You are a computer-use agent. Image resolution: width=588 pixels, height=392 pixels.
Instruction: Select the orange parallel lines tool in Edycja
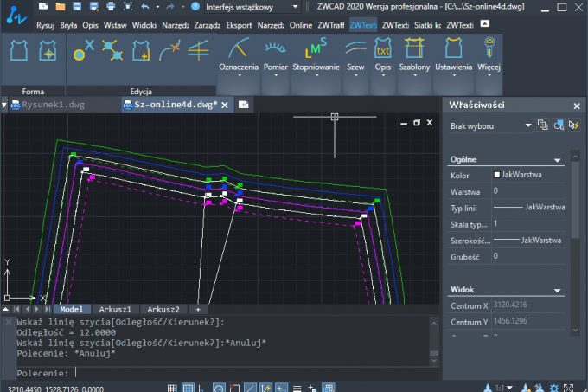click(x=198, y=50)
